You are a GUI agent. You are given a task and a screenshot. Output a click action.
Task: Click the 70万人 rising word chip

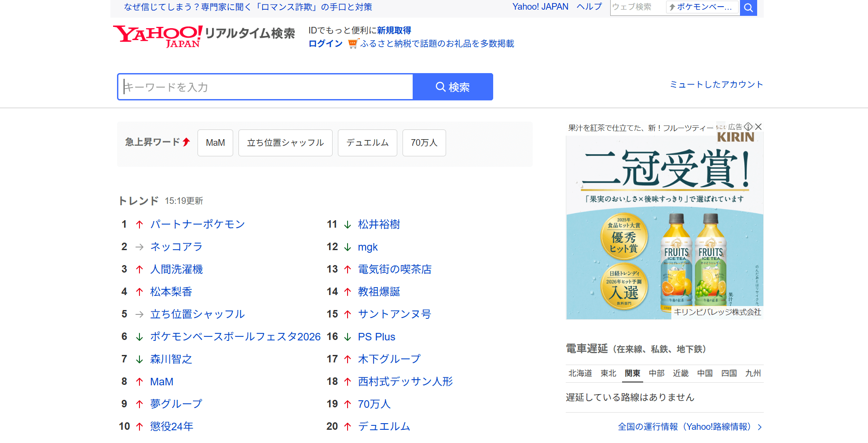424,143
